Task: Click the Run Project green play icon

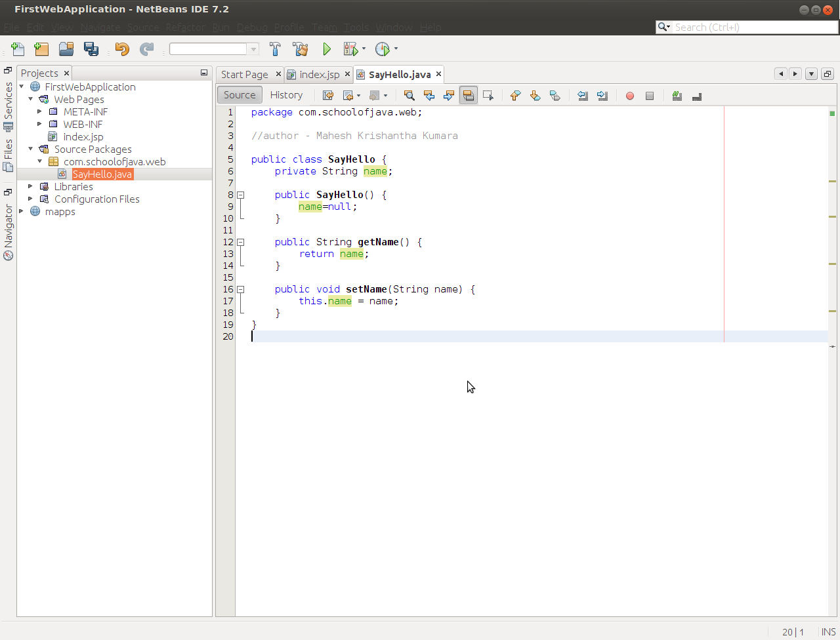Action: [327, 49]
